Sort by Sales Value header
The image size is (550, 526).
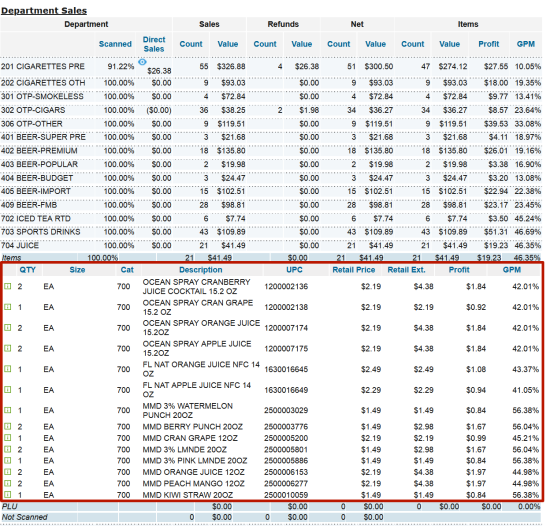pos(228,44)
